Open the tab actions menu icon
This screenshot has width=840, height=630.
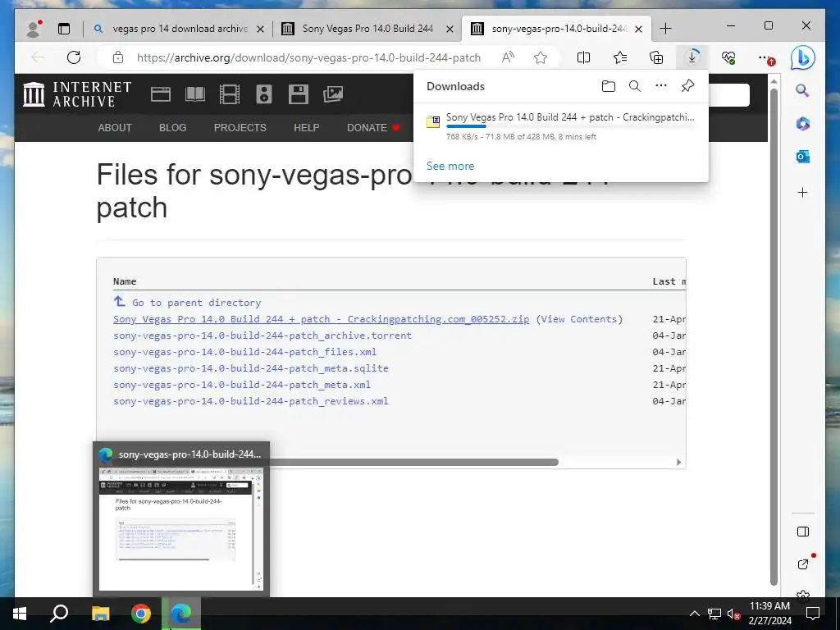click(64, 29)
